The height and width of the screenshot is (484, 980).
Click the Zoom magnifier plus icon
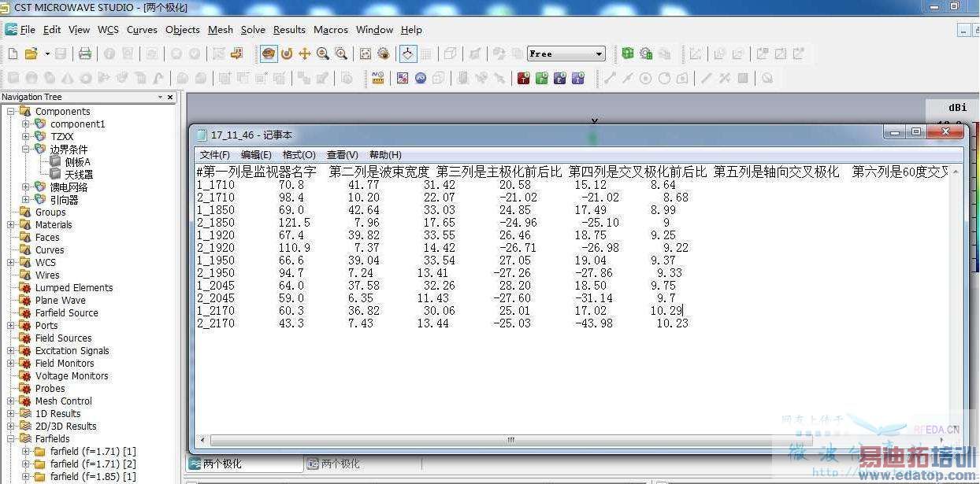(341, 54)
